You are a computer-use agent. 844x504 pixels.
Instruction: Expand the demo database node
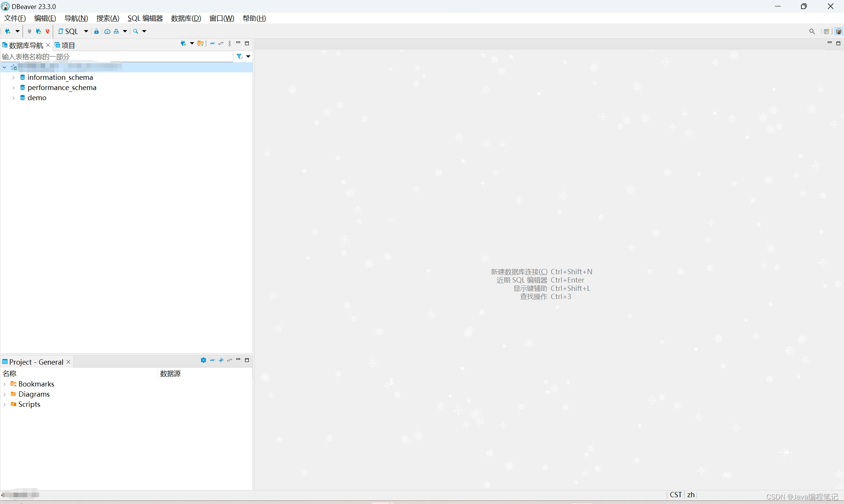click(x=14, y=98)
